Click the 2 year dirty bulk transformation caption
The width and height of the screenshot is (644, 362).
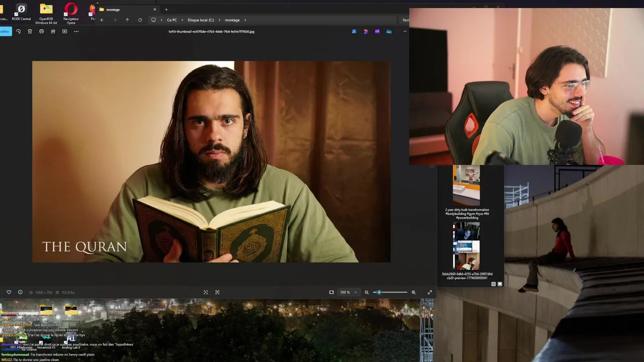[467, 214]
